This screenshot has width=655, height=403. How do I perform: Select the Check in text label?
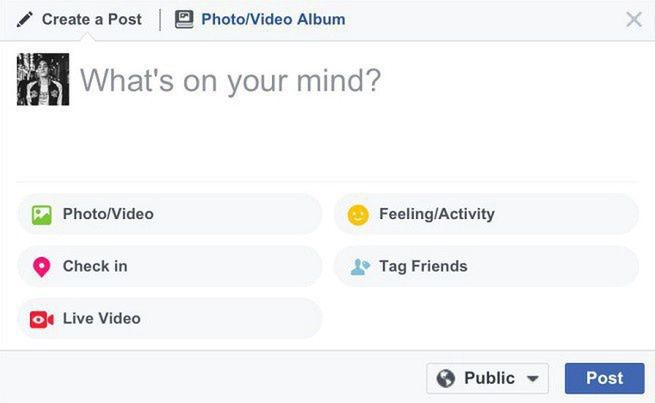(x=95, y=267)
